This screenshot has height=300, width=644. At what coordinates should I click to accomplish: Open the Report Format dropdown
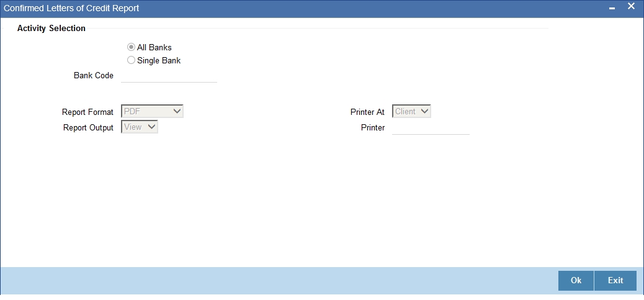click(x=152, y=111)
